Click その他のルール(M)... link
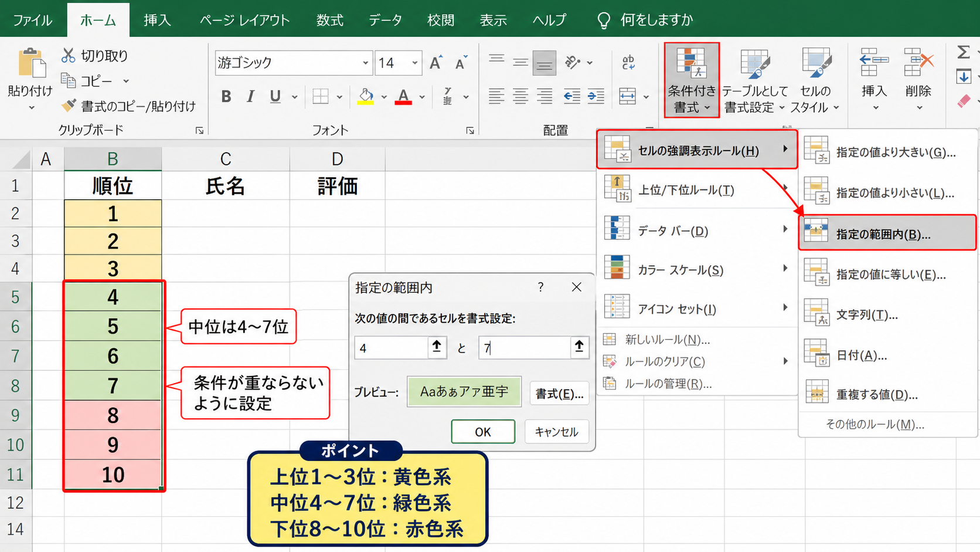 874,424
